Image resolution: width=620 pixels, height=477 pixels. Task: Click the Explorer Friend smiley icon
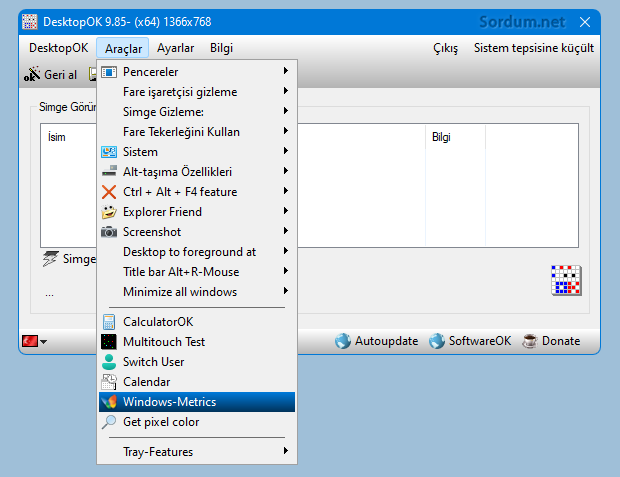[109, 212]
